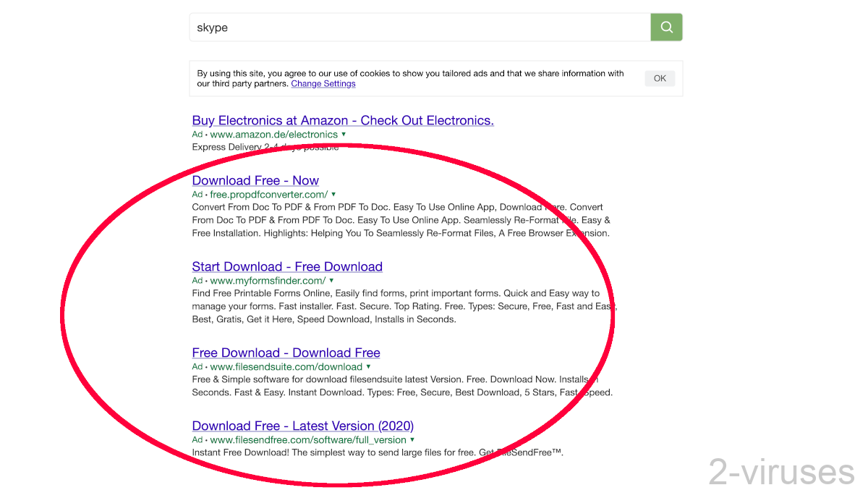The width and height of the screenshot is (868, 498).
Task: Expand the arrow beside free.propdfconverter.com
Action: coord(333,194)
